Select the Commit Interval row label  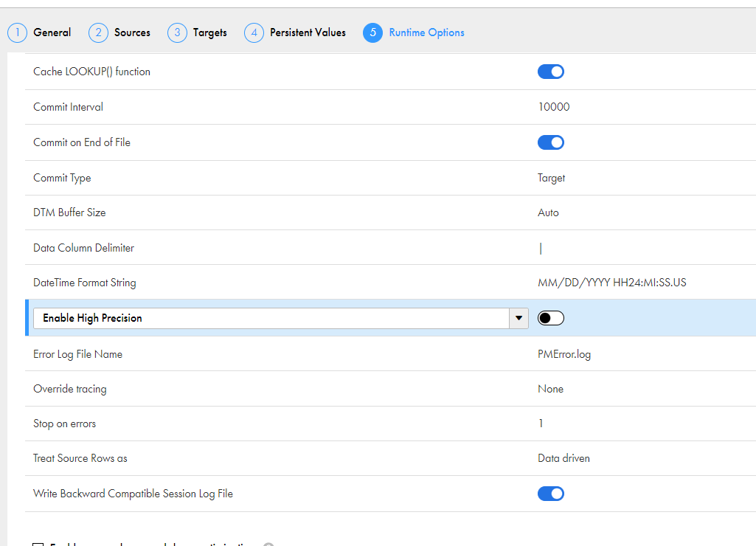68,107
